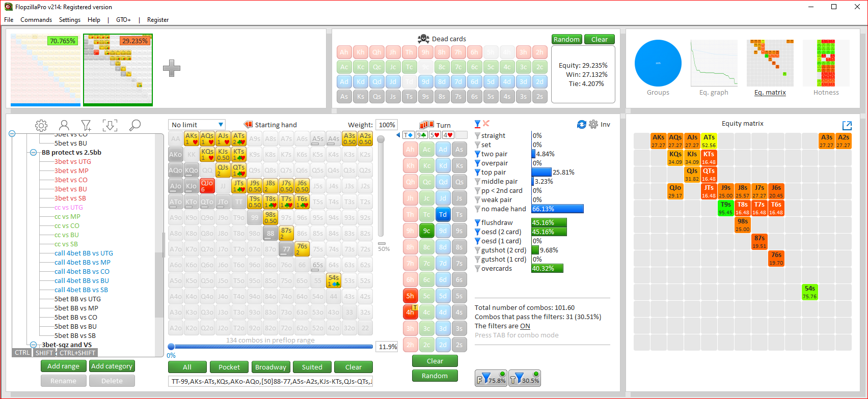
Task: Collapse the 3bet-sqz and VS tree node
Action: coord(34,345)
